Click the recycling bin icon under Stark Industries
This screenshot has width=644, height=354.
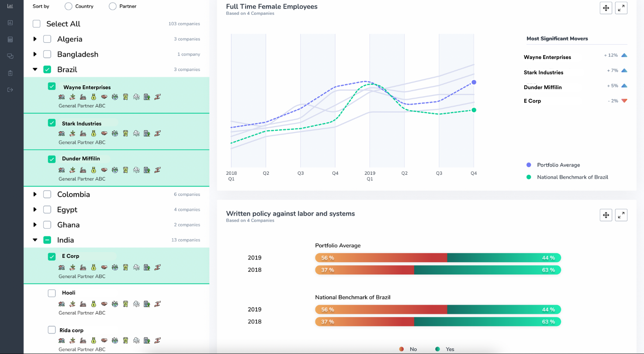(x=125, y=133)
